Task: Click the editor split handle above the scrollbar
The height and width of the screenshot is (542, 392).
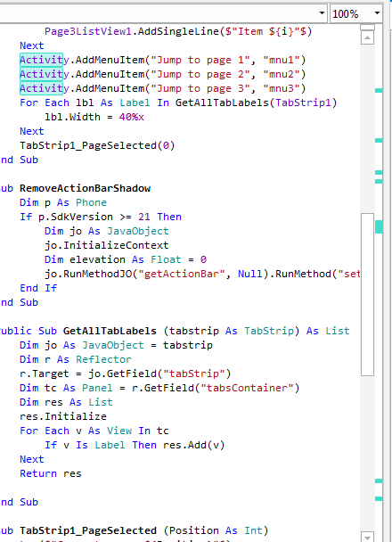Action: (367, 27)
